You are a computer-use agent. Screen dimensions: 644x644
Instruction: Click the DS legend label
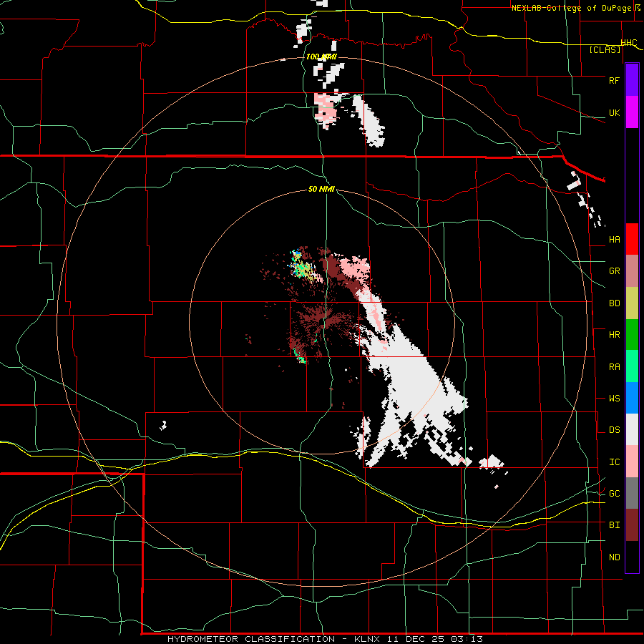click(x=614, y=430)
